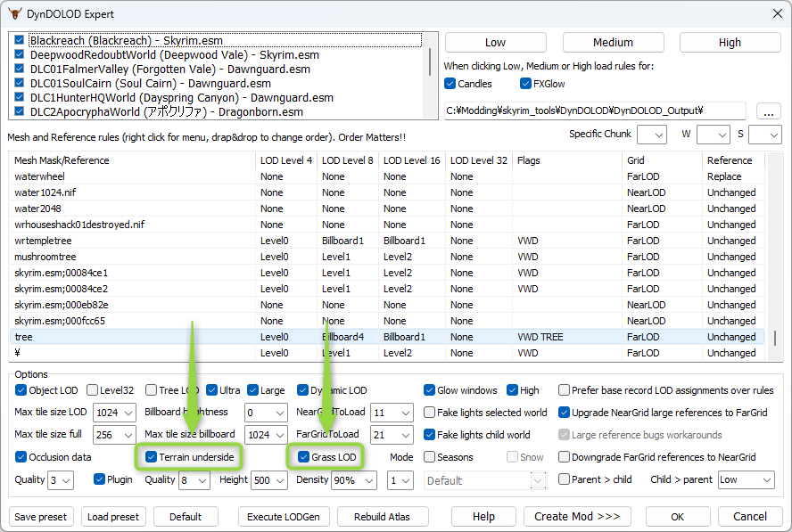Click the DynDOLOD_Output path field
The height and width of the screenshot is (532, 792).
(x=595, y=110)
